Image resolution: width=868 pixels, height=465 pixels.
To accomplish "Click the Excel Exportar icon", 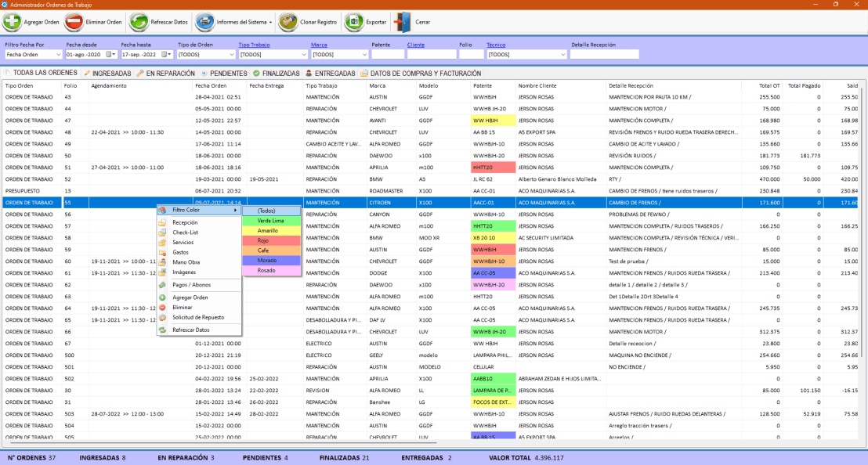I will coord(354,22).
